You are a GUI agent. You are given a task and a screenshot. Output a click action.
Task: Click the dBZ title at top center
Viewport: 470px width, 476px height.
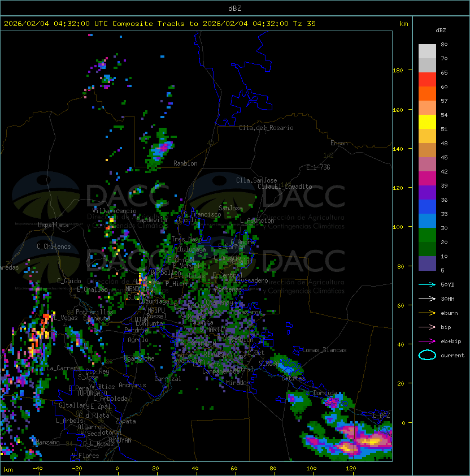(235, 8)
